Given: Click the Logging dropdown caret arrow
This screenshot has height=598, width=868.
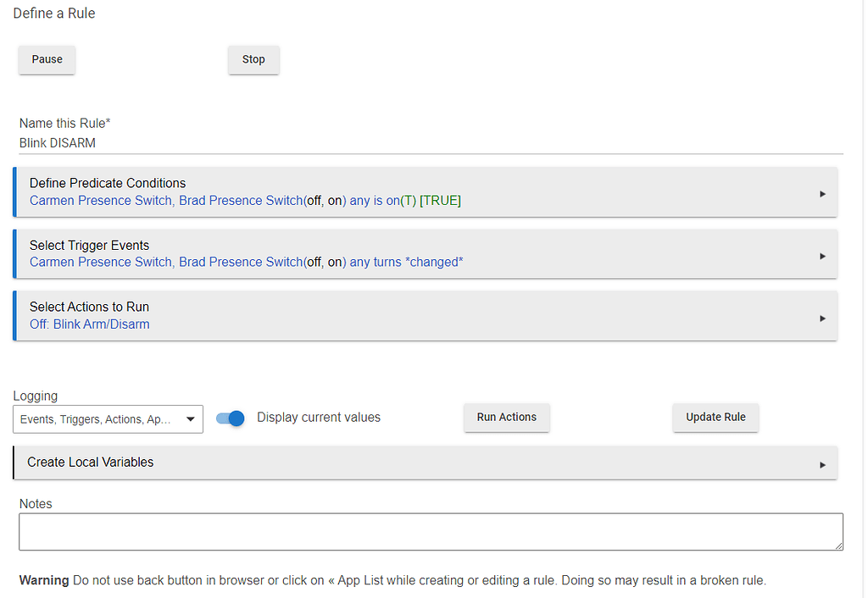Looking at the screenshot, I should tap(190, 418).
